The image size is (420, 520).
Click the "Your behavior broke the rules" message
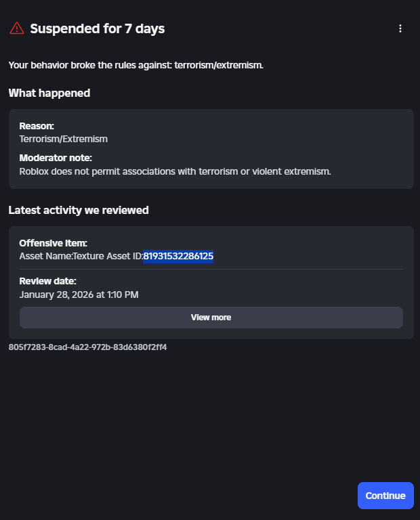pos(135,65)
